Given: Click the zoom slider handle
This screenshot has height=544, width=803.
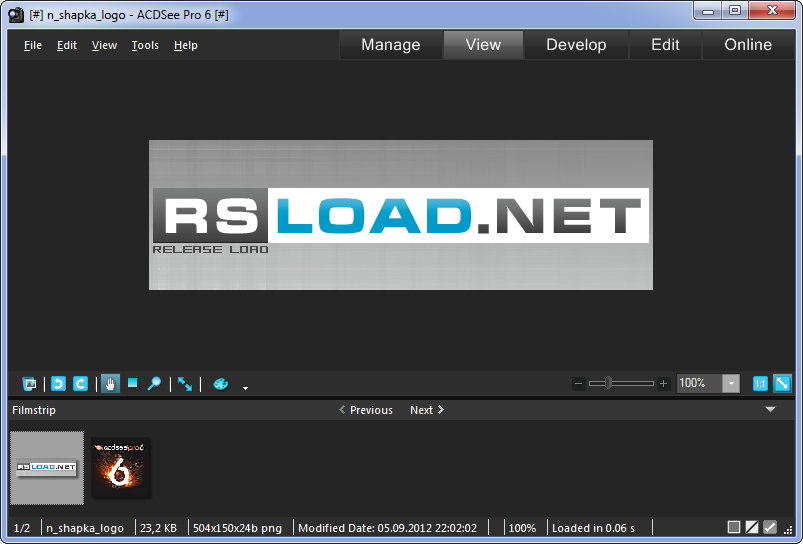Looking at the screenshot, I should (x=608, y=383).
